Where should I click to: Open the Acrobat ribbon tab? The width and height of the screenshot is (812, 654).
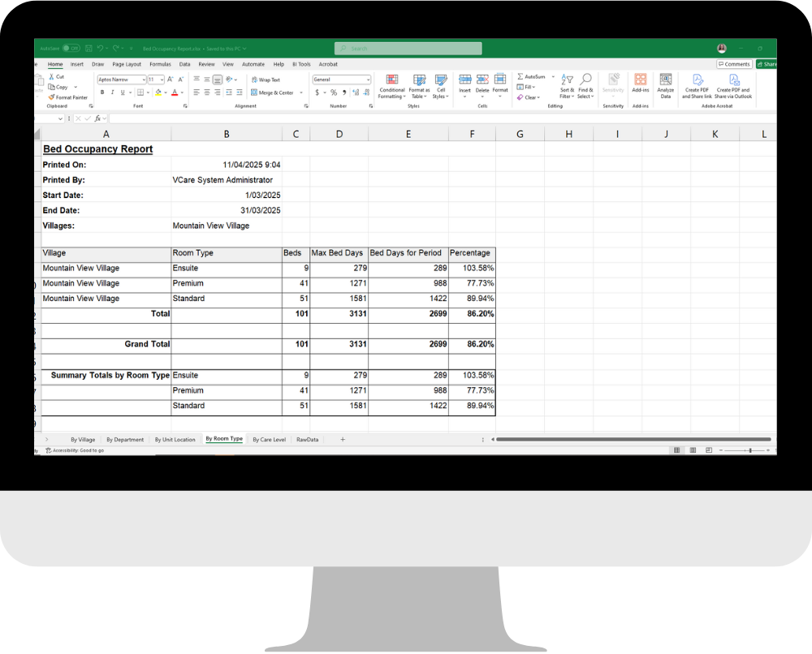(x=328, y=64)
